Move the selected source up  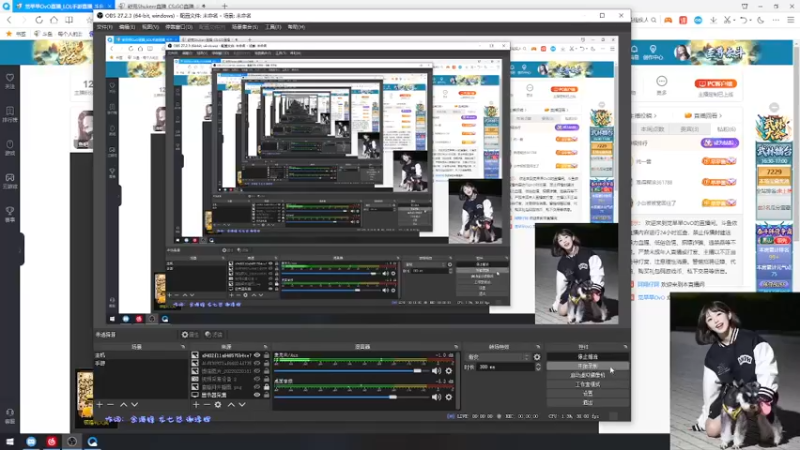pyautogui.click(x=231, y=405)
